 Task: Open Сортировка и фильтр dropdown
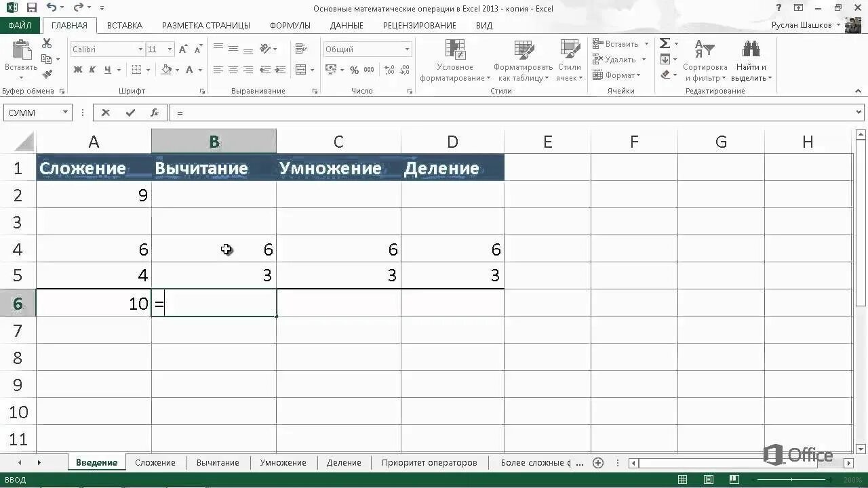click(705, 60)
